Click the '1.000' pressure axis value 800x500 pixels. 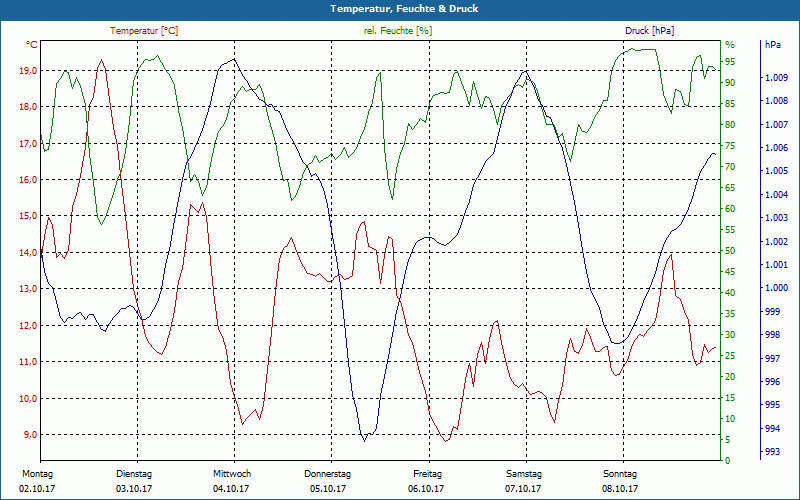[776, 288]
